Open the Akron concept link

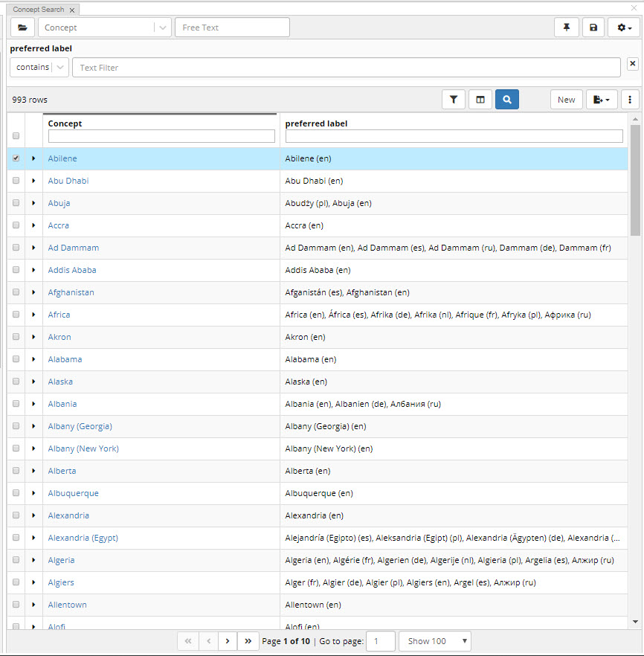pos(59,337)
